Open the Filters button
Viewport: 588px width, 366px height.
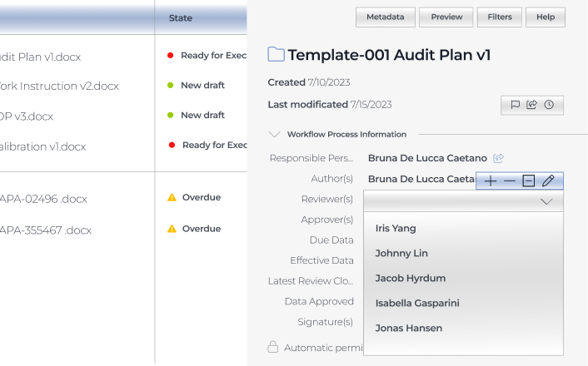coord(500,17)
